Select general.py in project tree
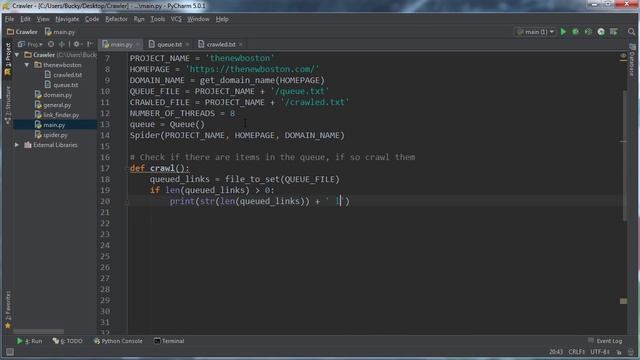 tap(53, 105)
